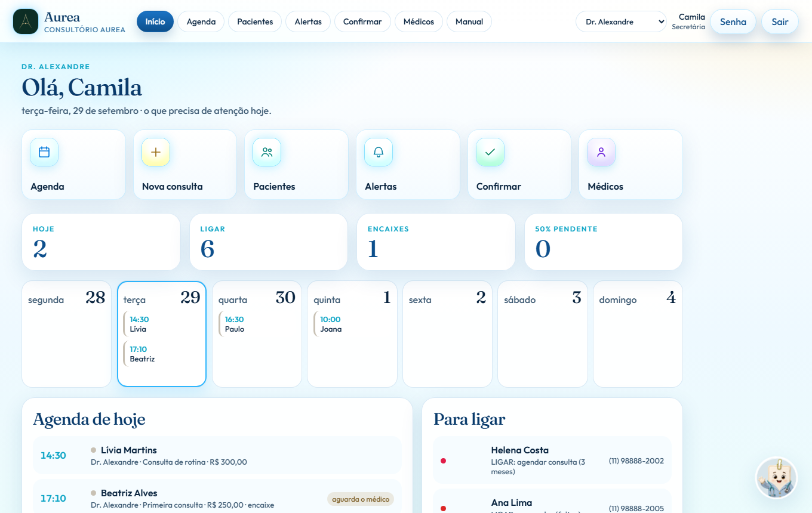The width and height of the screenshot is (812, 513).
Task: Click the Alertas bell icon
Action: (379, 152)
